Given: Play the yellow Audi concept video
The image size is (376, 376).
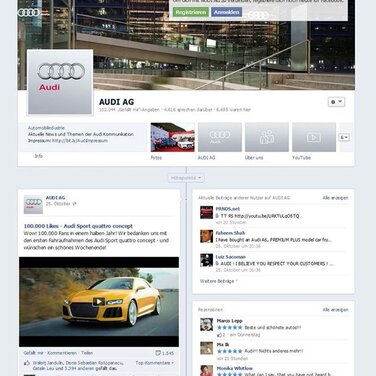Looking at the screenshot, I should tap(99, 302).
